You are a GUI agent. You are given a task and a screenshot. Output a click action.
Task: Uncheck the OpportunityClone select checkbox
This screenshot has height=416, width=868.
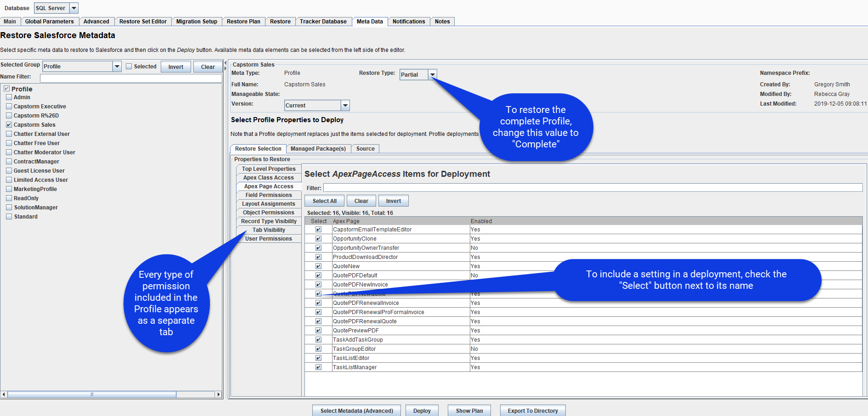[318, 239]
